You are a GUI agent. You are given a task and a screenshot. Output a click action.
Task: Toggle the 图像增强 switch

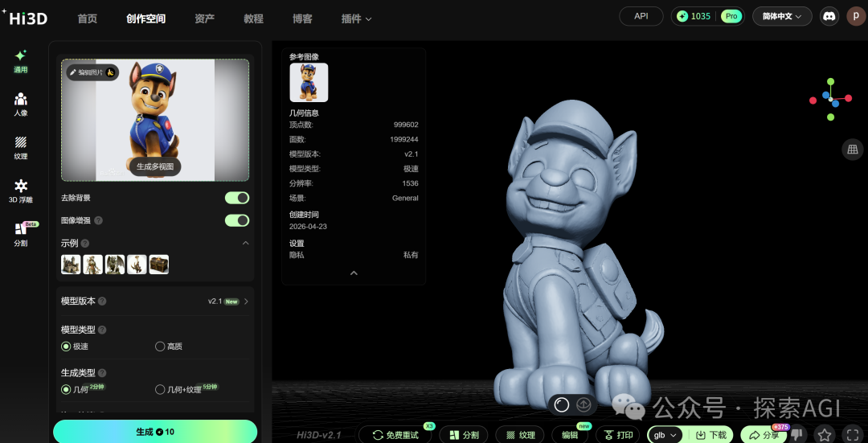coord(237,220)
